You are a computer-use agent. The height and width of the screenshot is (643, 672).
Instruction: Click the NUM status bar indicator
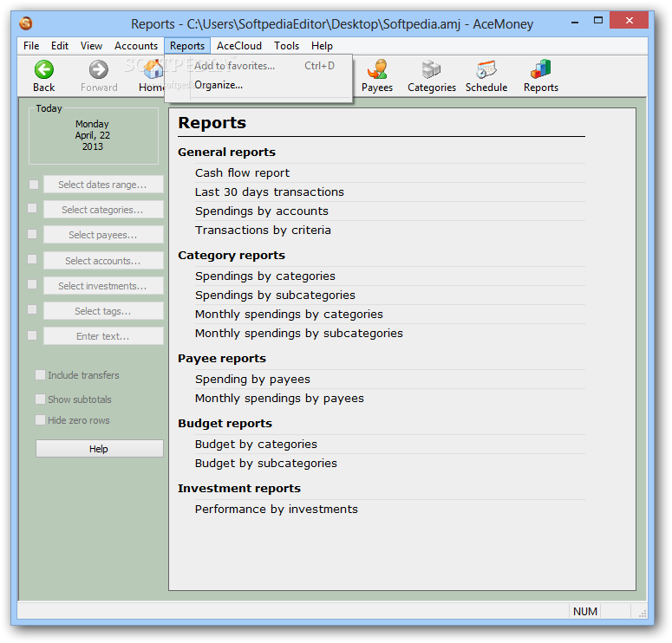(585, 611)
